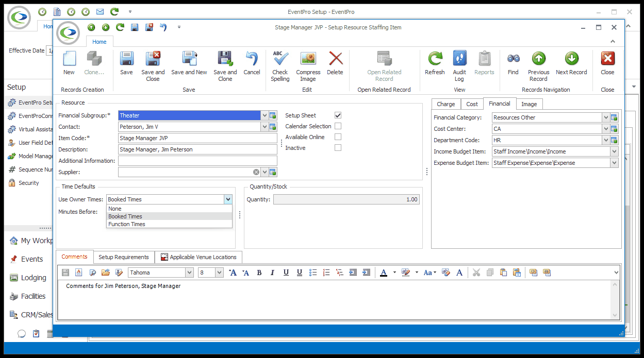644x358 pixels.
Task: Open Events in the navigation pane
Action: coord(32,259)
